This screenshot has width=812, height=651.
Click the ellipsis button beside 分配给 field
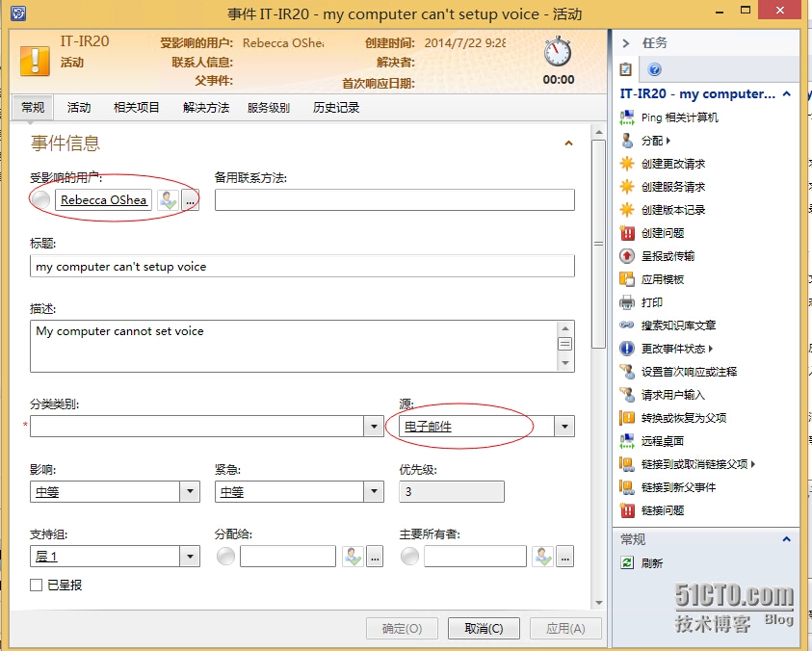[x=375, y=557]
